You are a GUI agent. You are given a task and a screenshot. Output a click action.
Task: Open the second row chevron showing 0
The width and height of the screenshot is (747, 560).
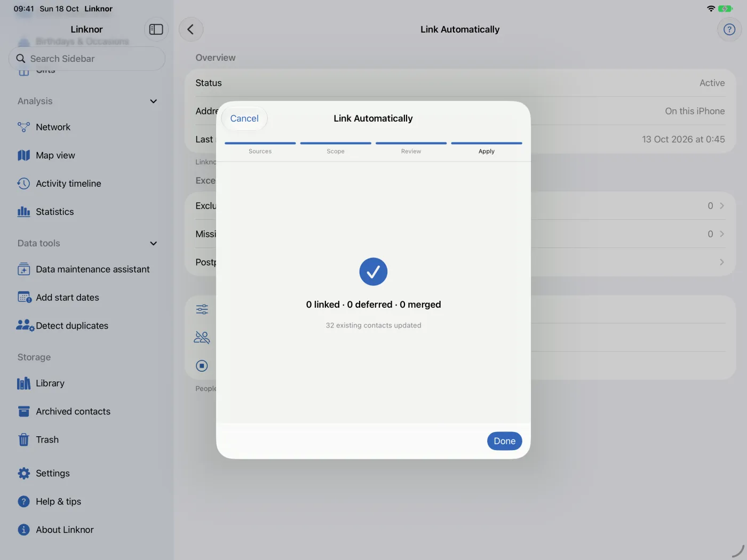(721, 234)
